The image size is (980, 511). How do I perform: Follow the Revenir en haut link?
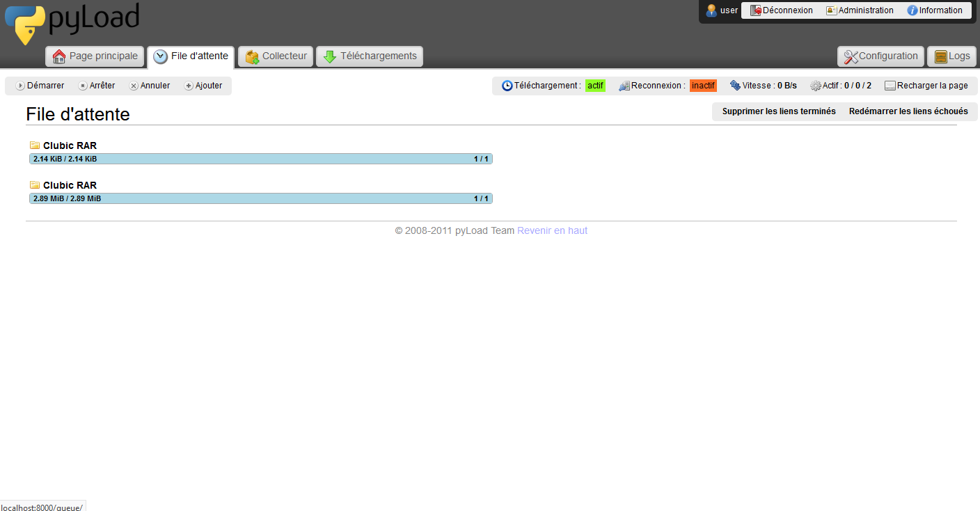point(552,230)
